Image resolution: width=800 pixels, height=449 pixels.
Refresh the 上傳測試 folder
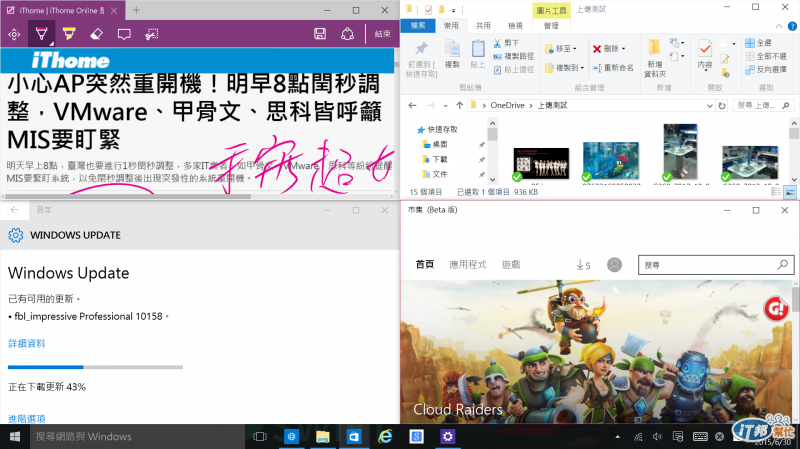click(x=721, y=106)
